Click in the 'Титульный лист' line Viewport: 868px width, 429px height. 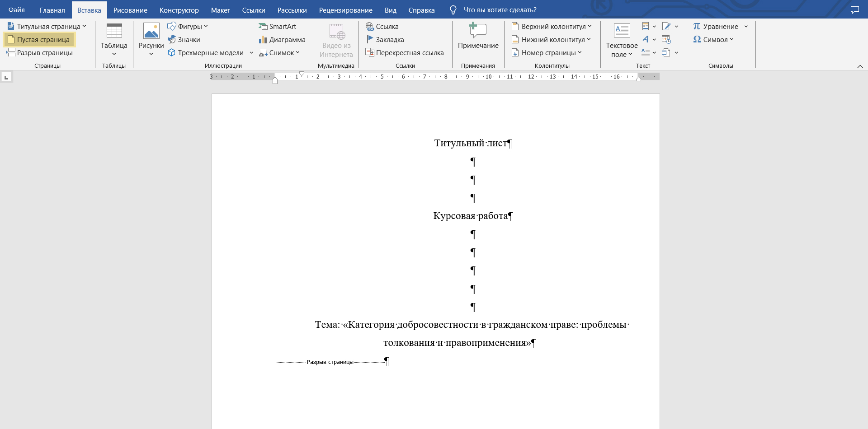click(x=473, y=143)
